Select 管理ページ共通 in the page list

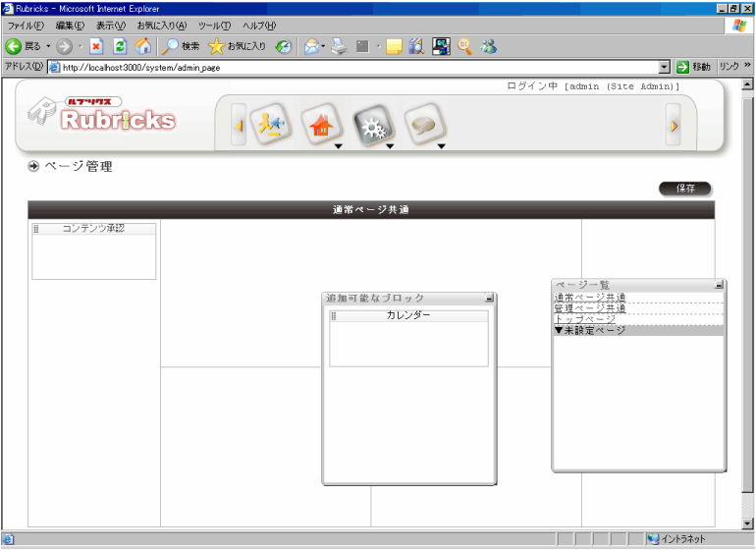pos(590,308)
